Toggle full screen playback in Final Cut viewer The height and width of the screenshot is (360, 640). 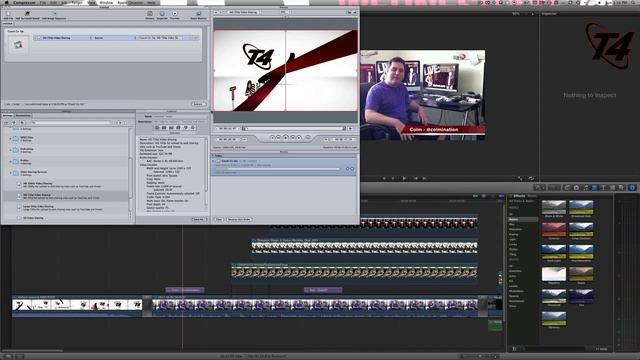(520, 178)
